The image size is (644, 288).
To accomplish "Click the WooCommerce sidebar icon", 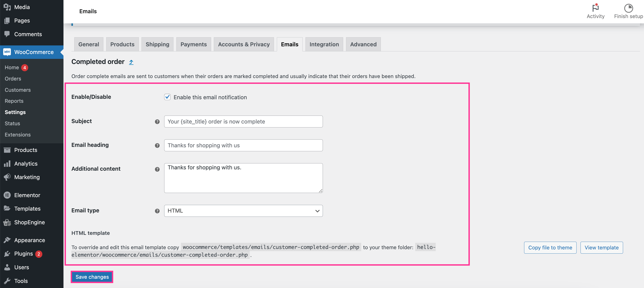I will (x=7, y=52).
